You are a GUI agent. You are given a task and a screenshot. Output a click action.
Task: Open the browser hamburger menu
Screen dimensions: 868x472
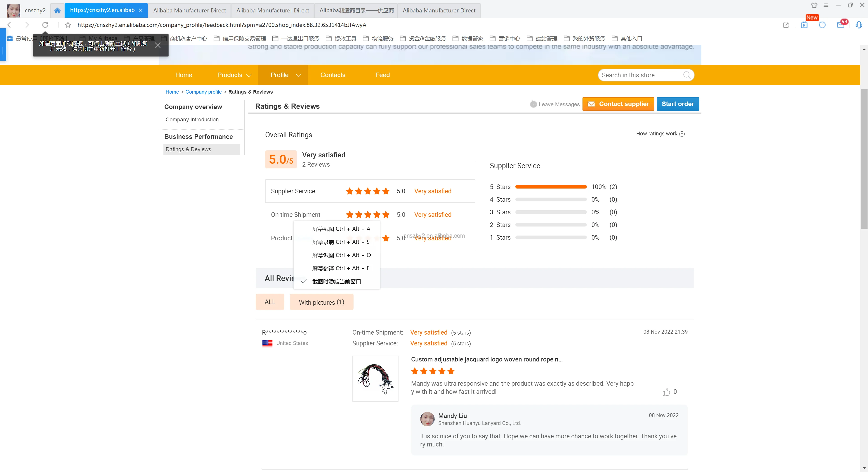click(826, 5)
